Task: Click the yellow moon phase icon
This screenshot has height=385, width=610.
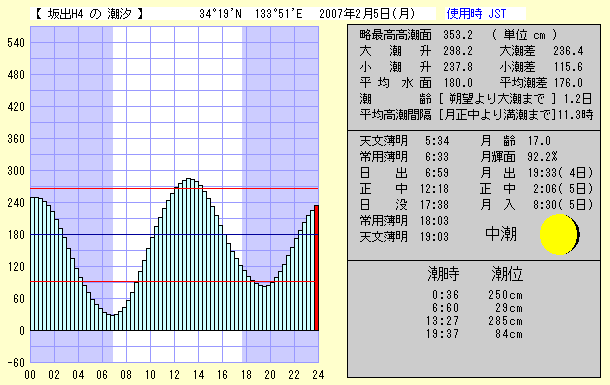Action: pyautogui.click(x=559, y=234)
